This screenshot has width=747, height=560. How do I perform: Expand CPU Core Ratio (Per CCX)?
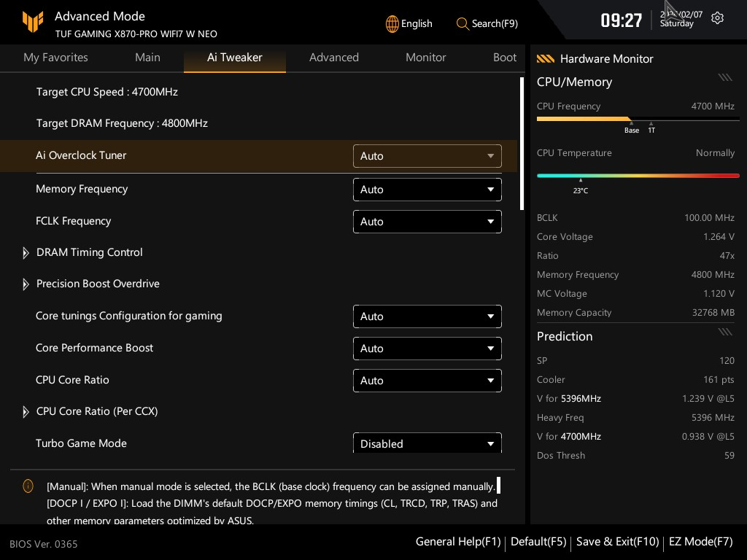(x=26, y=411)
